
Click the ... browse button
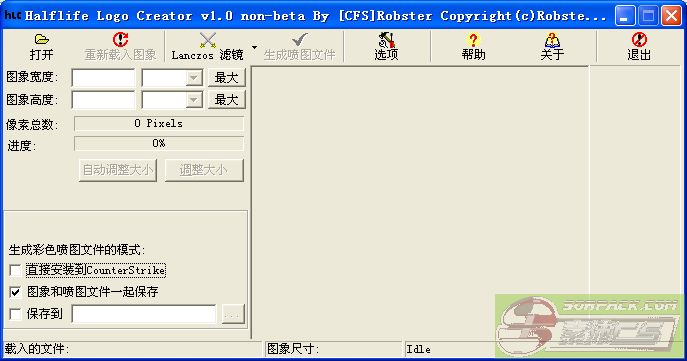point(233,314)
